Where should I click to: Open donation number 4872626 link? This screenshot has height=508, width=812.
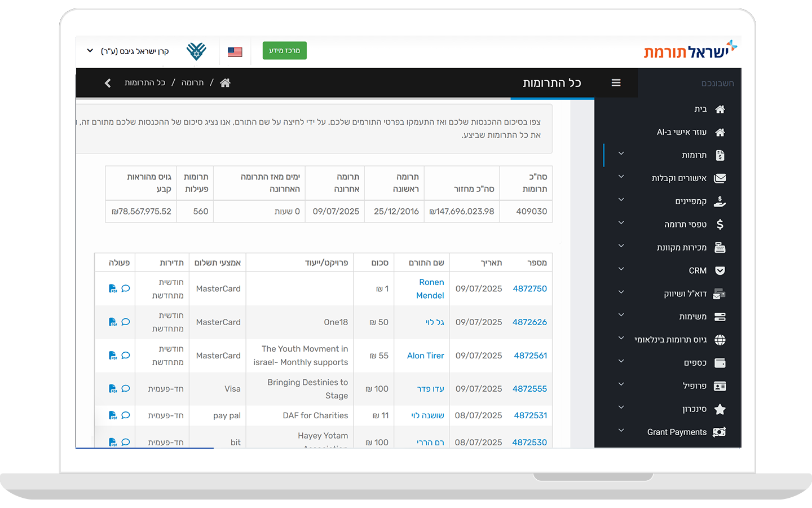tap(530, 322)
